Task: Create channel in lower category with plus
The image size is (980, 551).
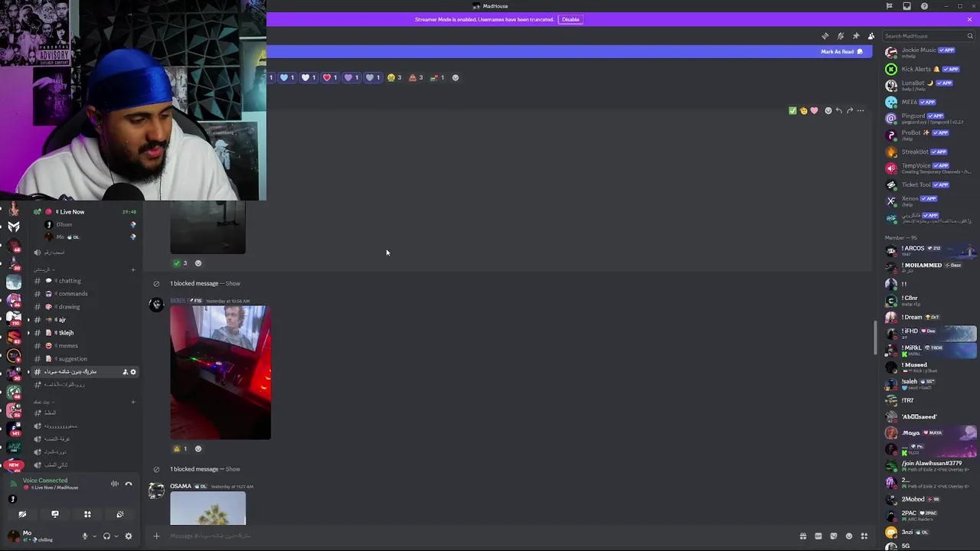Action: 133,402
